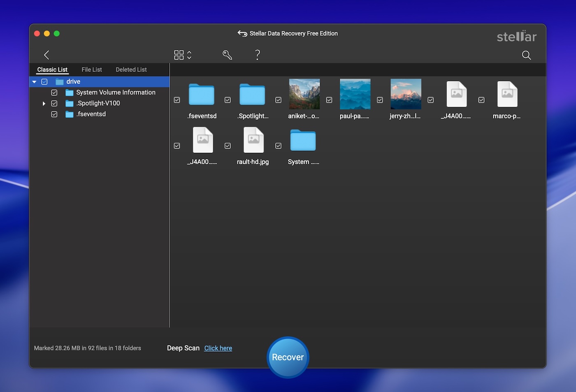Click the search magnifier icon
The width and height of the screenshot is (576, 392).
pos(526,55)
